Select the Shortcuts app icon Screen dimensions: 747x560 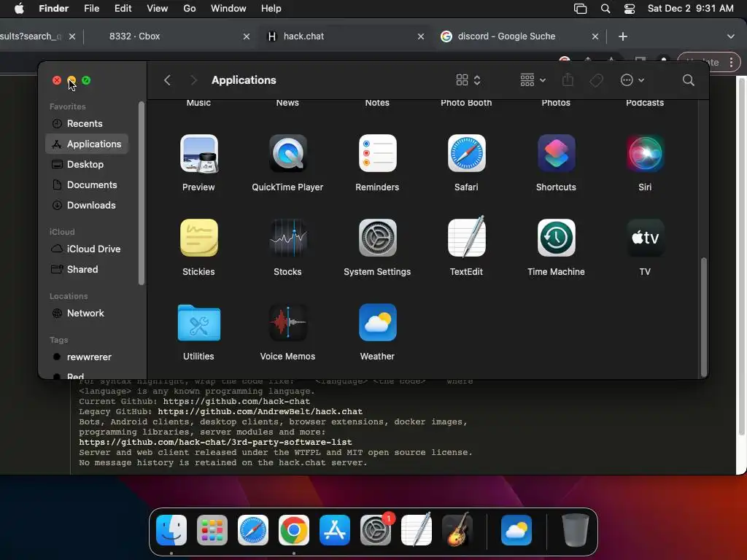[556, 153]
